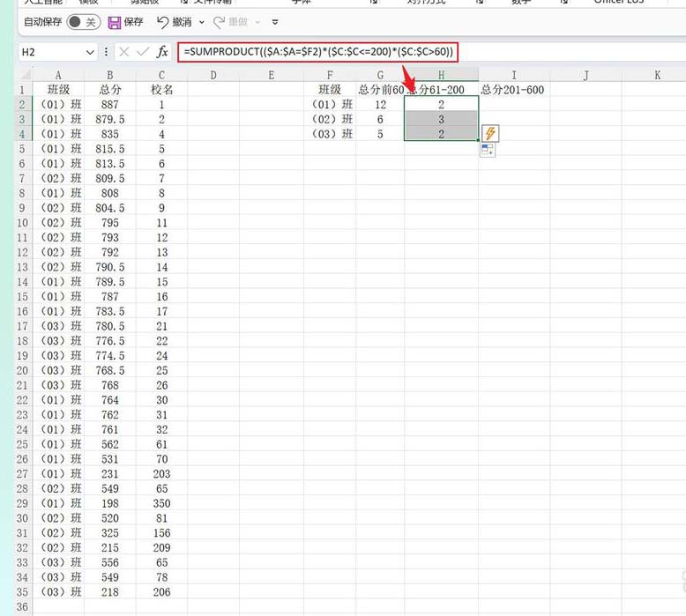Click cell G4 containing 5
The height and width of the screenshot is (616, 686).
tap(380, 134)
